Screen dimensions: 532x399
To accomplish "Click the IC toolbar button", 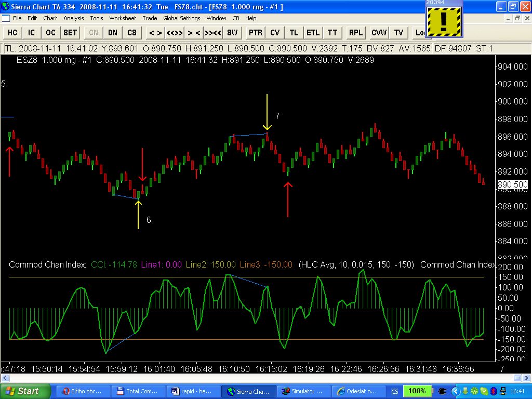I will (x=32, y=33).
